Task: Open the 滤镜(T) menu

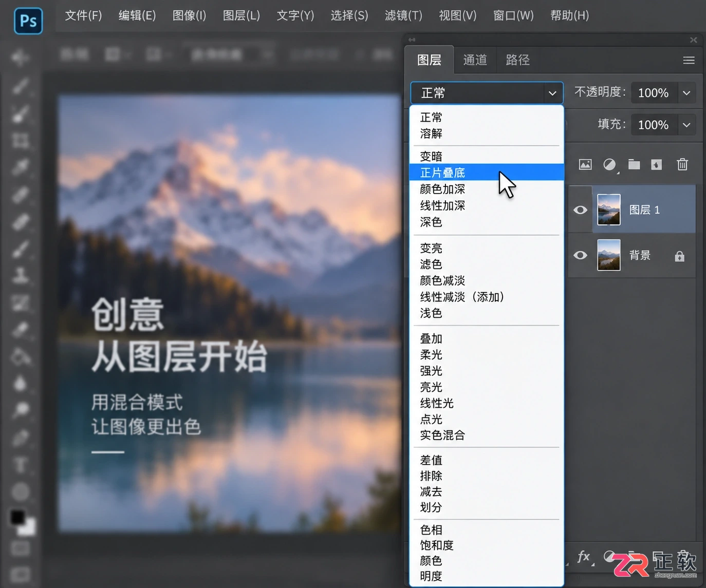Action: 403,15
